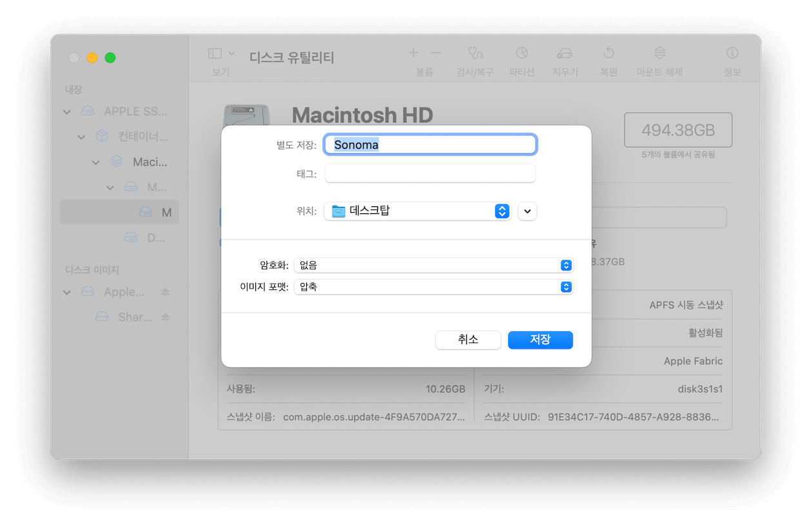Image resolution: width=812 pixels, height=526 pixels.
Task: Select the Maci... layers icon in sidebar
Action: pos(116,162)
